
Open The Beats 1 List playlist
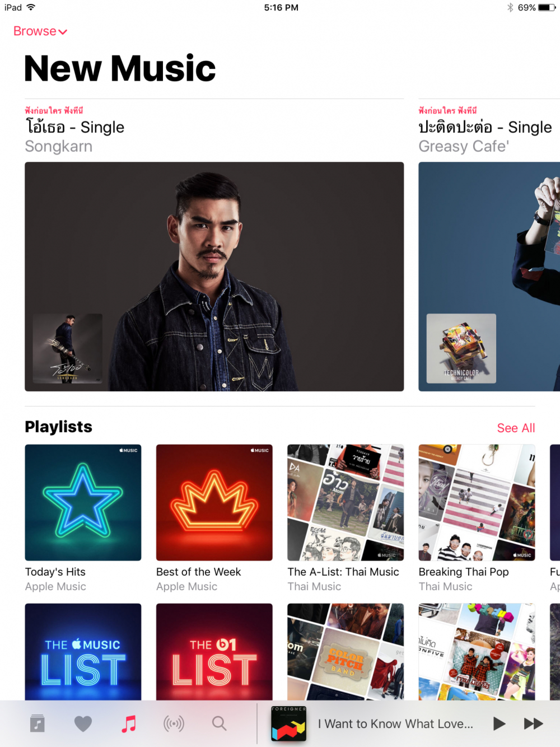tap(214, 652)
